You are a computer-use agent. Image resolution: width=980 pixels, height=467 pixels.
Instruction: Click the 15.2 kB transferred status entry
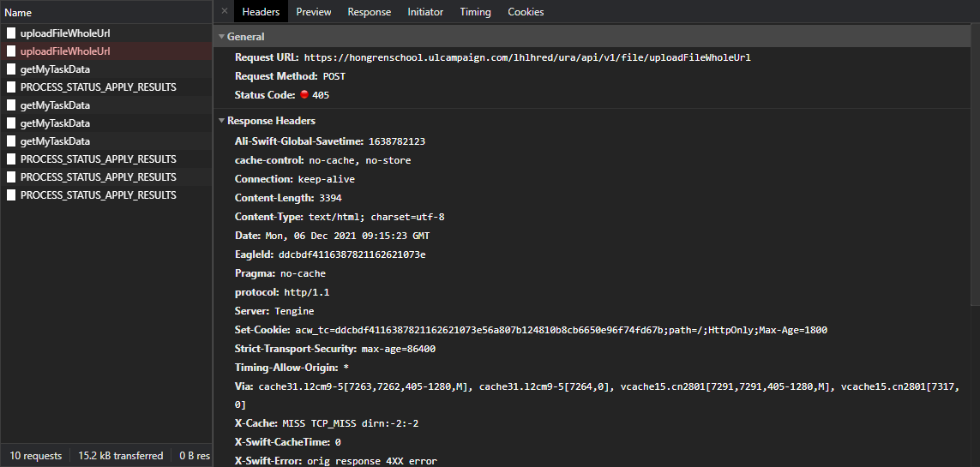[121, 456]
